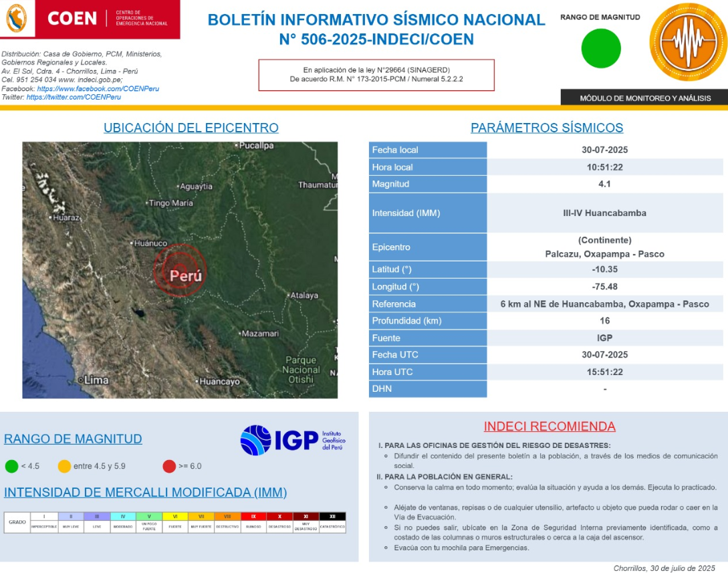Click the Atalaya label on the map
728x573 pixels.
pyautogui.click(x=304, y=296)
